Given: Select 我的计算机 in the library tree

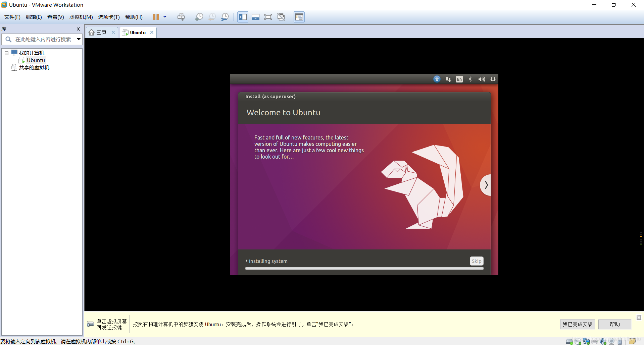Looking at the screenshot, I should [x=32, y=53].
